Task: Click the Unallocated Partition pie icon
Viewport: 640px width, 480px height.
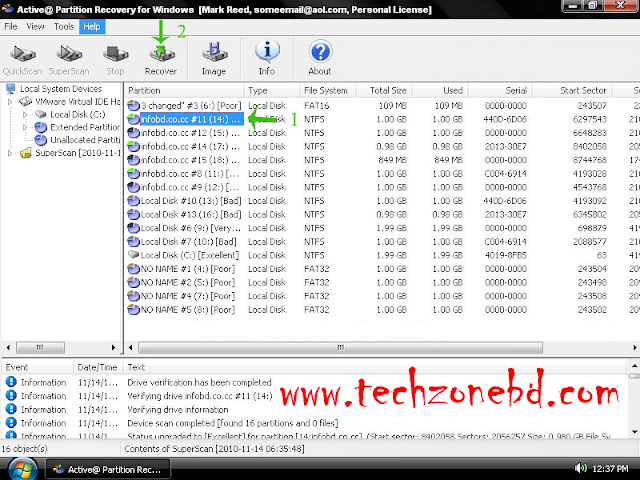Action: 40,140
